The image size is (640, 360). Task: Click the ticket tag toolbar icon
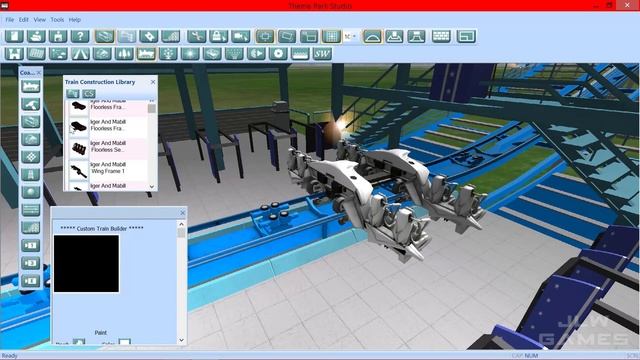click(149, 36)
